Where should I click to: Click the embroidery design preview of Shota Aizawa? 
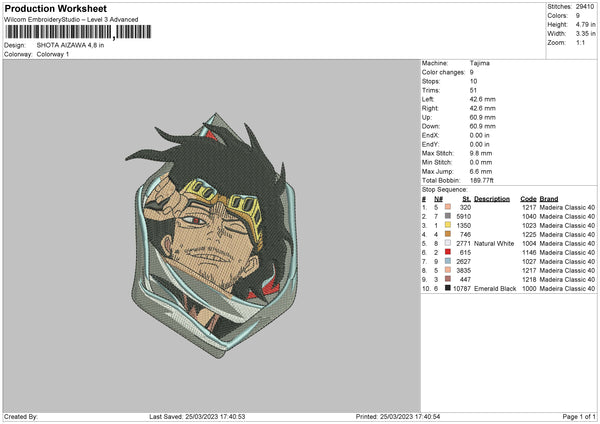(x=214, y=235)
